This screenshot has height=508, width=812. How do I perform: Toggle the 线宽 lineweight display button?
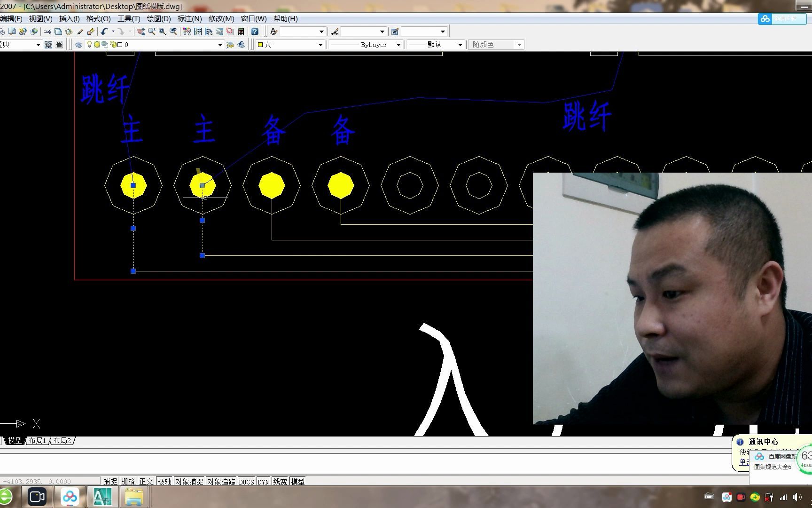(x=280, y=481)
